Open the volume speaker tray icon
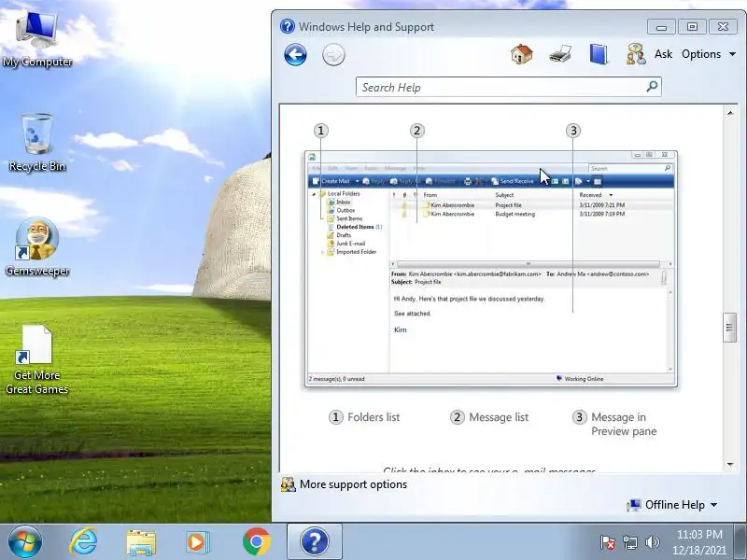Screen dimensions: 747x560 click(652, 542)
